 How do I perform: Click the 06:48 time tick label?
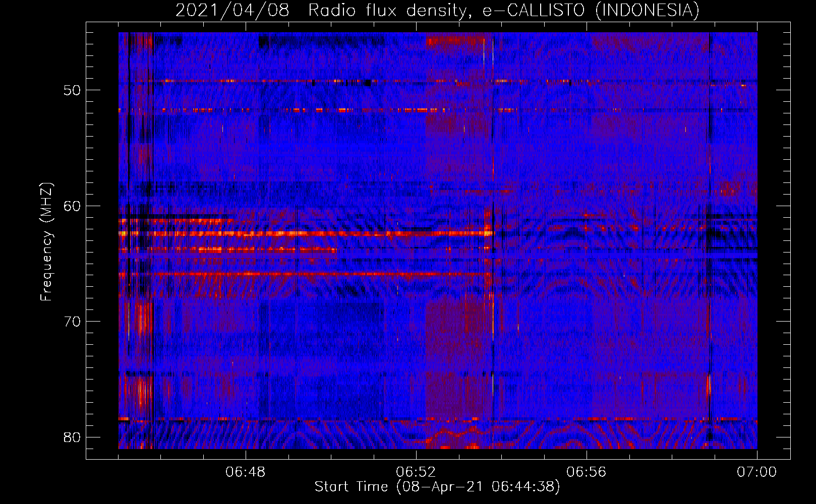[x=246, y=472]
